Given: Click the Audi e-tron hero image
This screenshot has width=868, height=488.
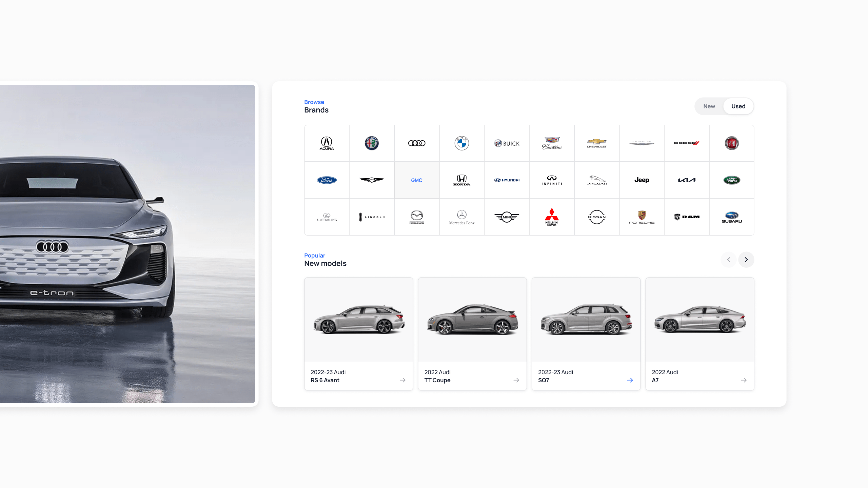Looking at the screenshot, I should 127,244.
